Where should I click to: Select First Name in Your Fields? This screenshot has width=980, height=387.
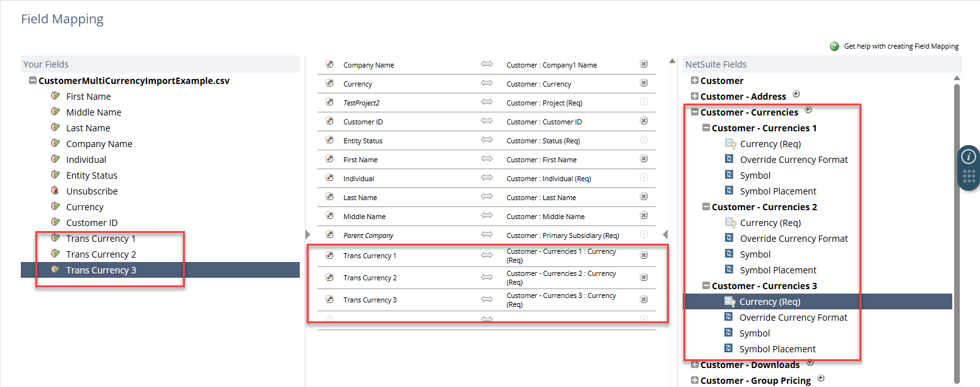[x=88, y=97]
